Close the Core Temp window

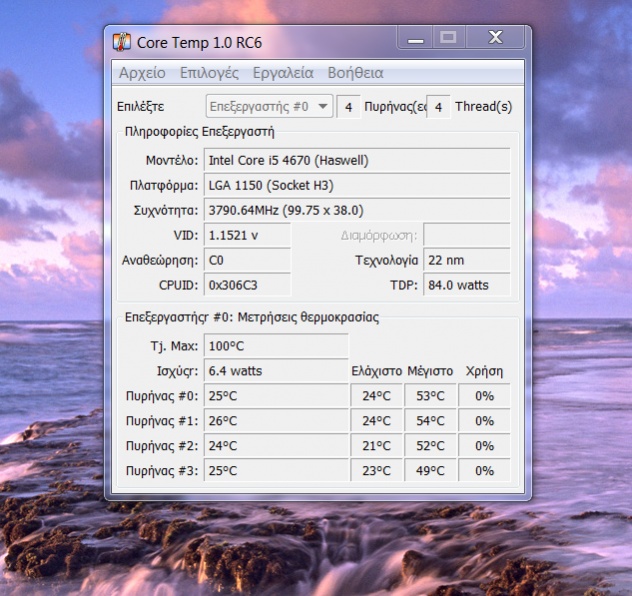[x=495, y=37]
